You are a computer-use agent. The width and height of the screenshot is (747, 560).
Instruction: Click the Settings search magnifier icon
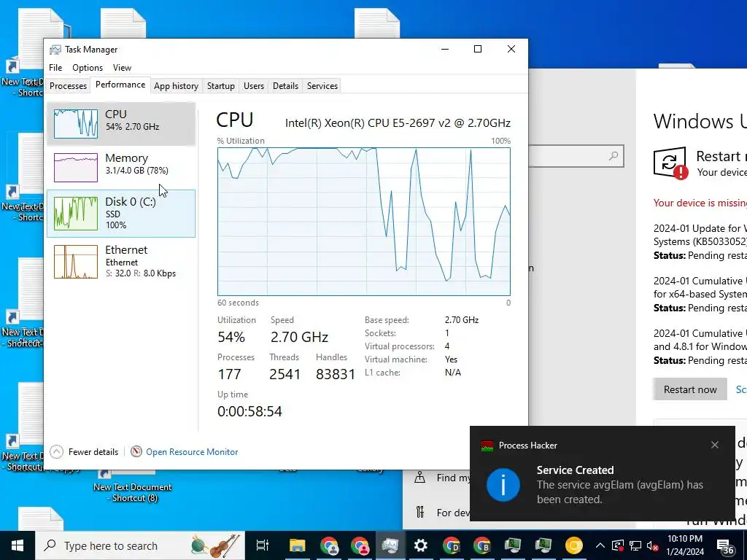click(614, 156)
